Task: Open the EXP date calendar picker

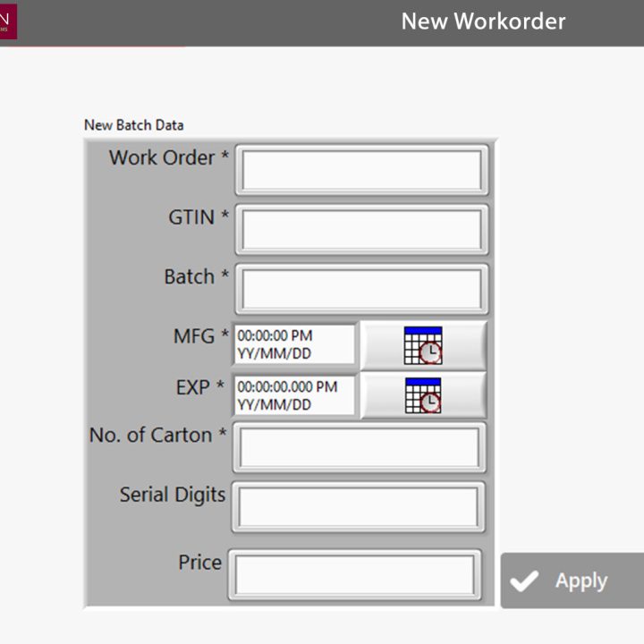Action: 423,395
